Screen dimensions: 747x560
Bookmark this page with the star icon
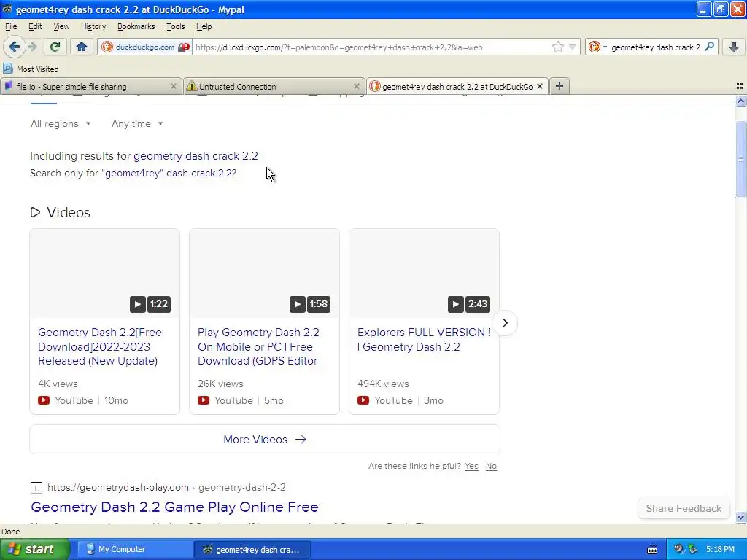pos(558,47)
